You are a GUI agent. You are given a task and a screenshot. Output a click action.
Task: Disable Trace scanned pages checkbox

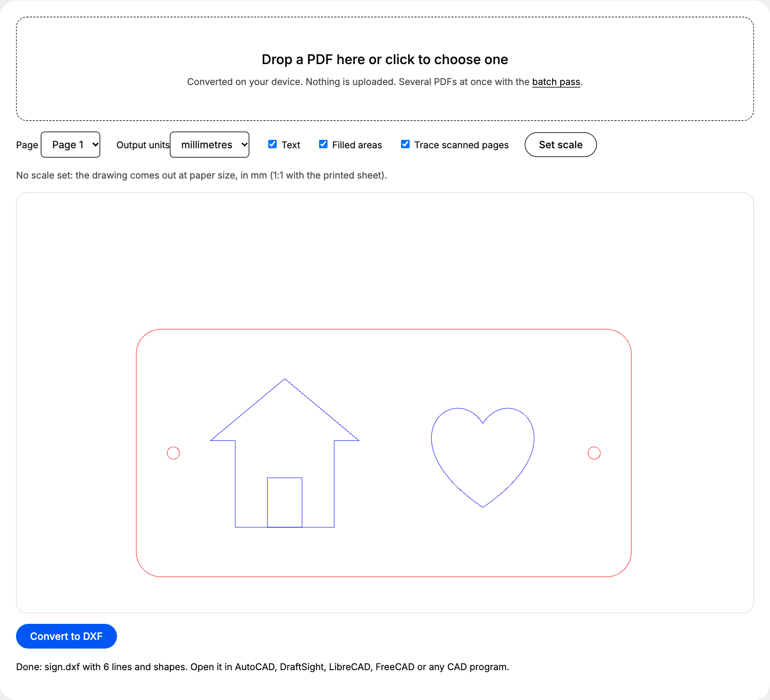tap(405, 144)
